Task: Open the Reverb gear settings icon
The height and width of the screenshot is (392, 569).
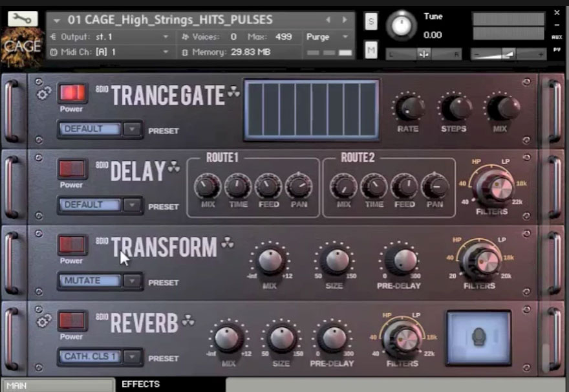Action: tap(43, 321)
